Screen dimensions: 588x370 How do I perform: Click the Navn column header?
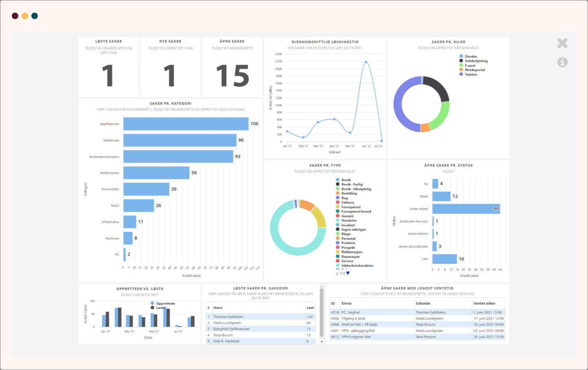(x=218, y=308)
